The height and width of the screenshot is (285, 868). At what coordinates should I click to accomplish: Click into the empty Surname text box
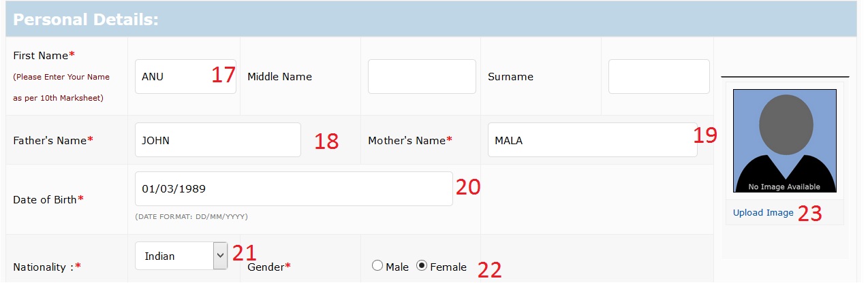(659, 76)
